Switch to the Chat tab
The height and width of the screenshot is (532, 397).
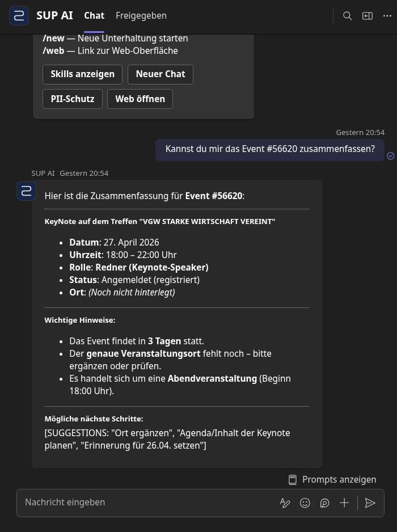(x=94, y=16)
